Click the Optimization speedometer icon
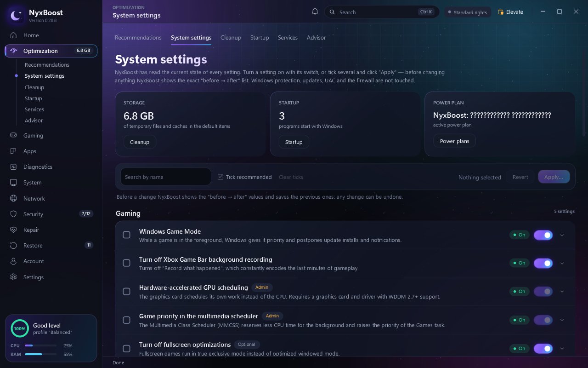The image size is (588, 368). [14, 51]
